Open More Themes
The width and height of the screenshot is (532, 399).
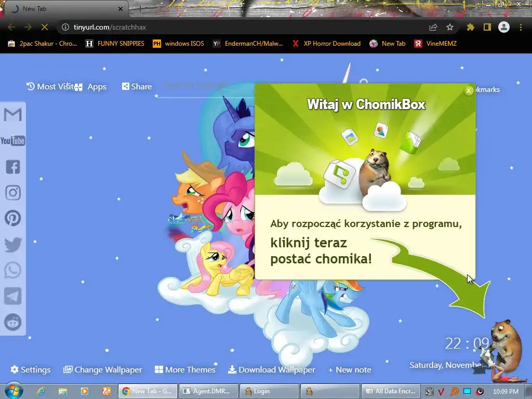tap(185, 369)
